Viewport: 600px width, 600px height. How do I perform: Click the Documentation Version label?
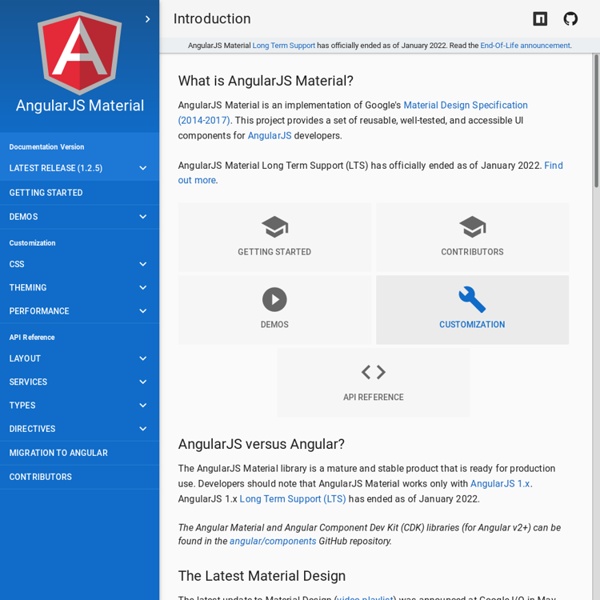click(x=46, y=147)
